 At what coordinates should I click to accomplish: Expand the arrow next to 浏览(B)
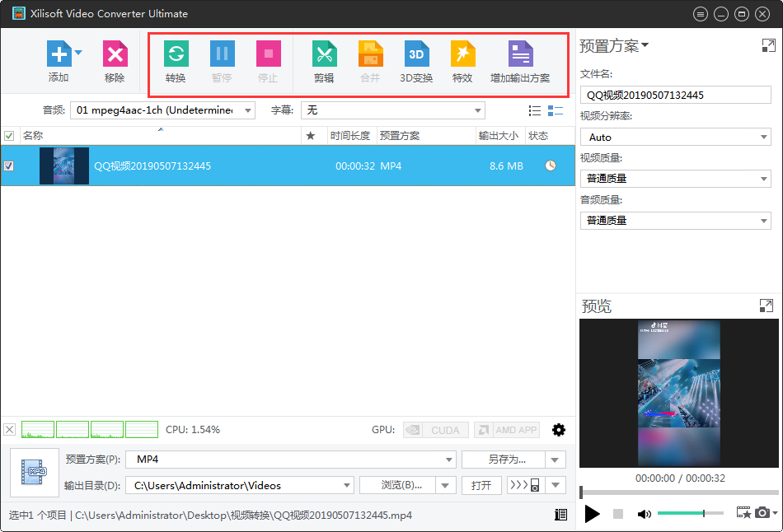(x=445, y=485)
